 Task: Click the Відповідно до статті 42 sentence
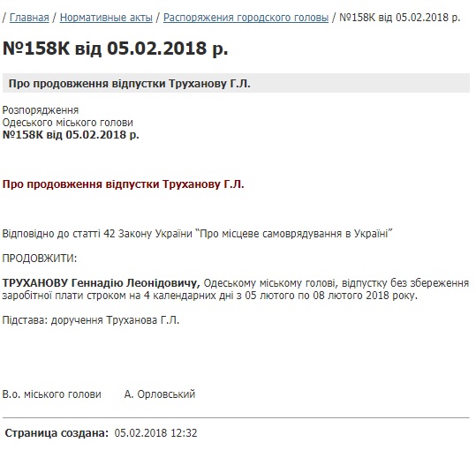coord(197,234)
